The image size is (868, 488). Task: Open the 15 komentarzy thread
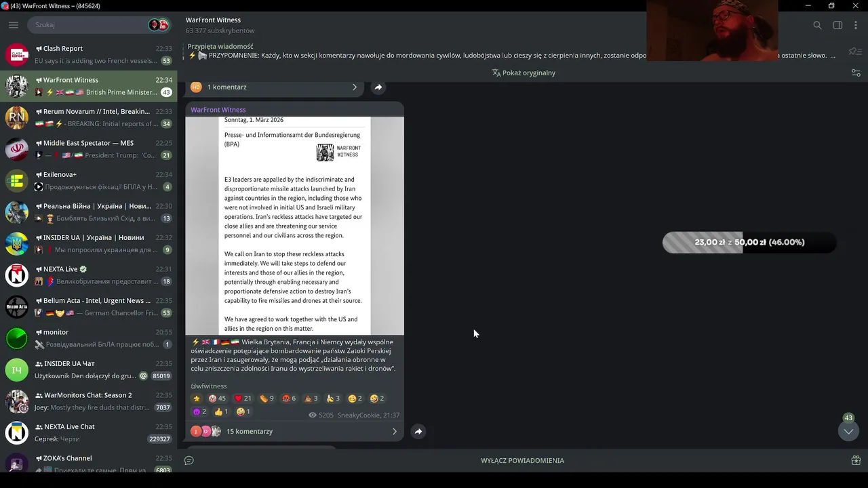(x=294, y=431)
